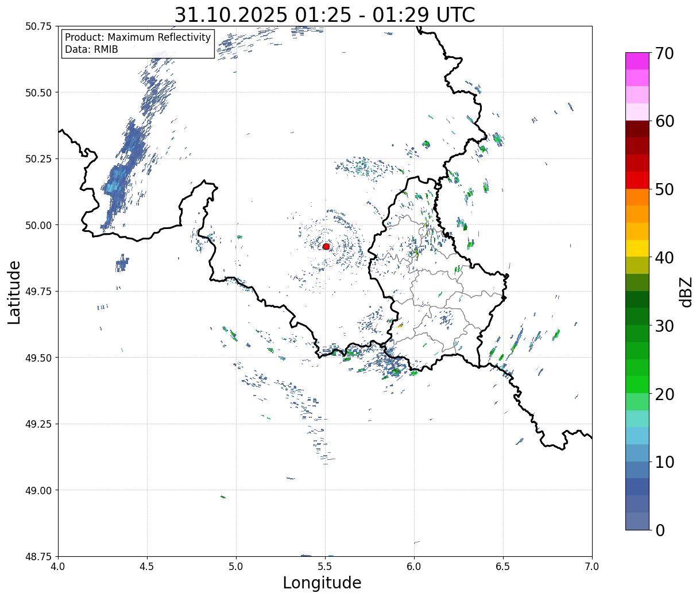Viewport: 700px width, 597px height.
Task: Select the magenta top colorbar segment
Action: (x=637, y=61)
